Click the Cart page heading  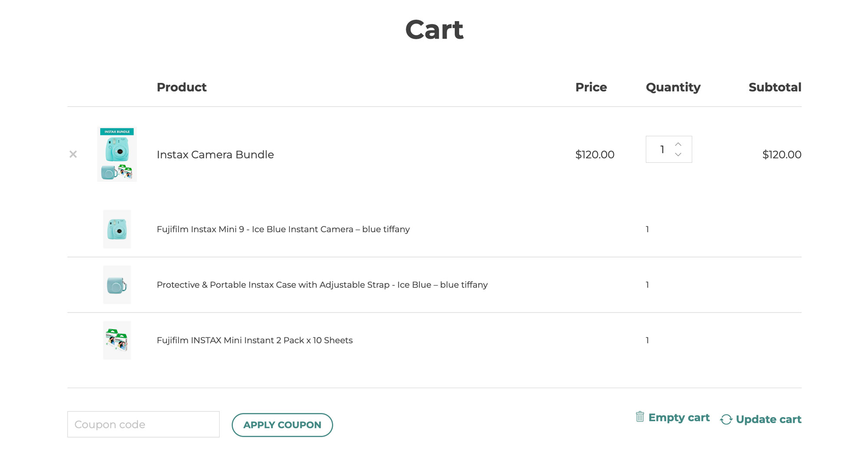point(434,30)
